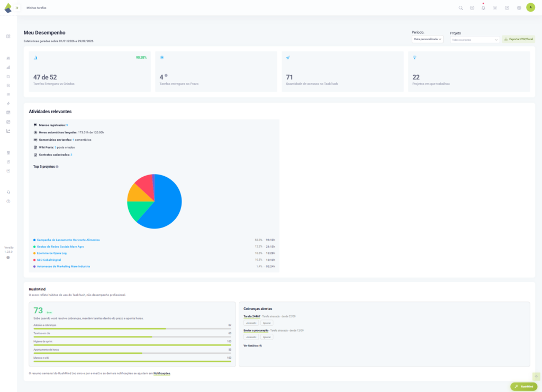Open the help question mark in header

pyautogui.click(x=507, y=7)
